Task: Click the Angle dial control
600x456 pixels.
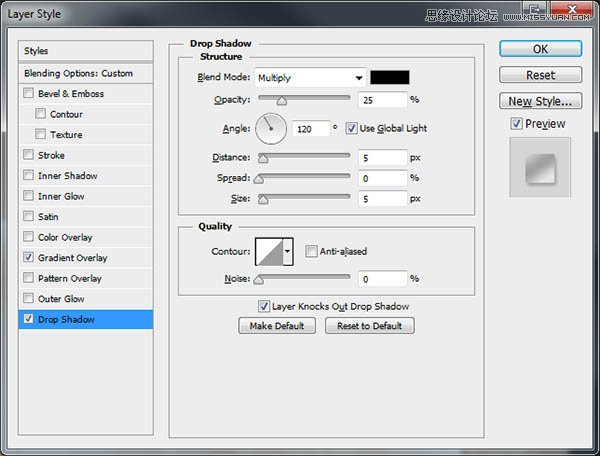Action: pos(271,129)
